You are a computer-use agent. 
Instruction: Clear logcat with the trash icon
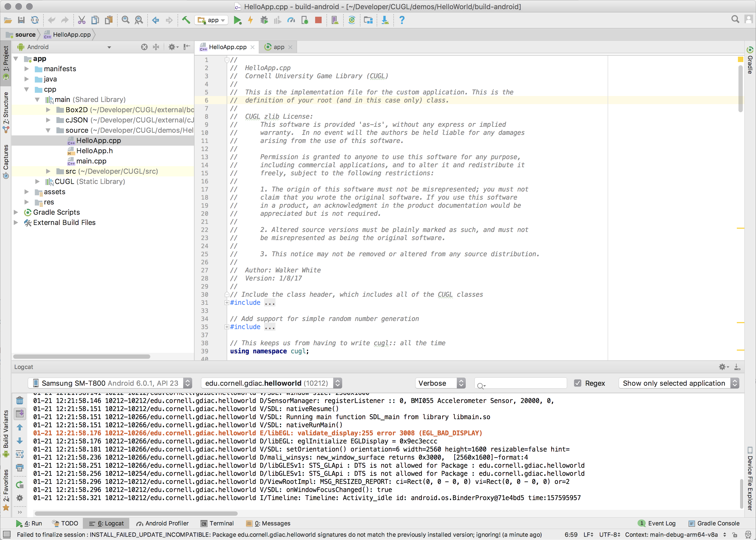pyautogui.click(x=20, y=400)
